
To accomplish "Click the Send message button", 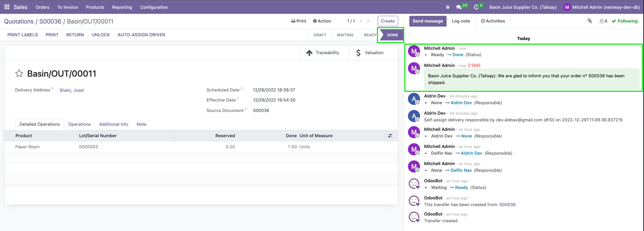I will 427,21.
